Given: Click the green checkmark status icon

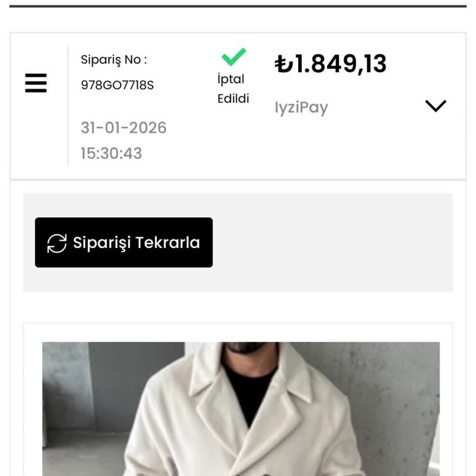Looking at the screenshot, I should click(234, 57).
